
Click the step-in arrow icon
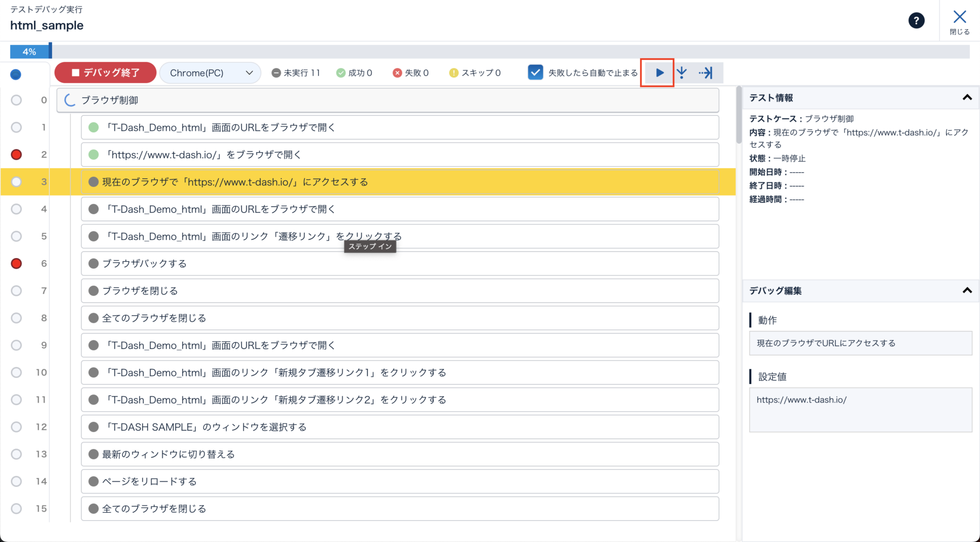tap(682, 73)
